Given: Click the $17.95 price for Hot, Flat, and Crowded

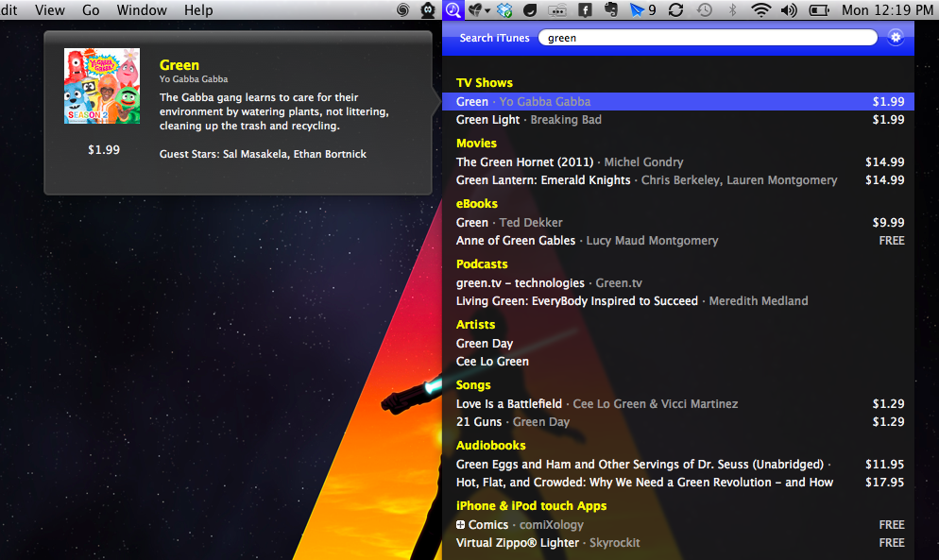Looking at the screenshot, I should (x=884, y=483).
